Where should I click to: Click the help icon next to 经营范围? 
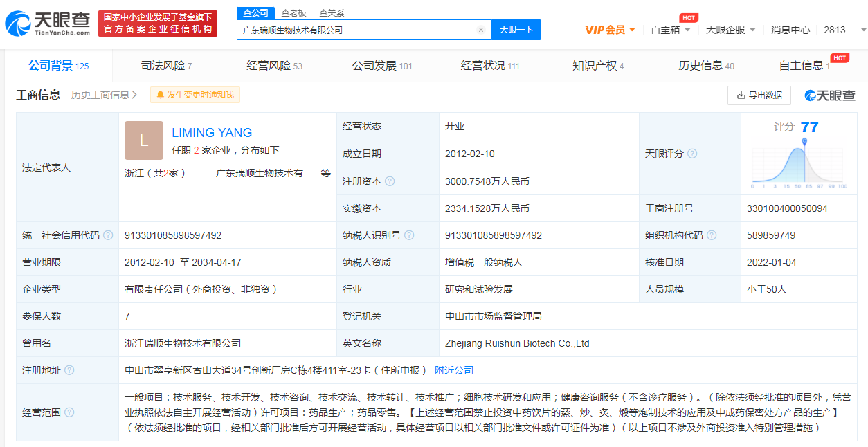click(69, 412)
